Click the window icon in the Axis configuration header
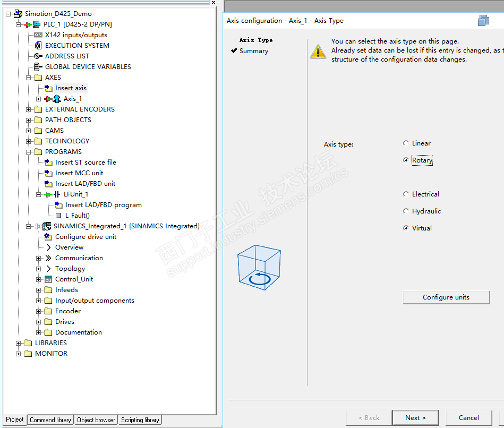The height and width of the screenshot is (428, 504). tap(483, 21)
